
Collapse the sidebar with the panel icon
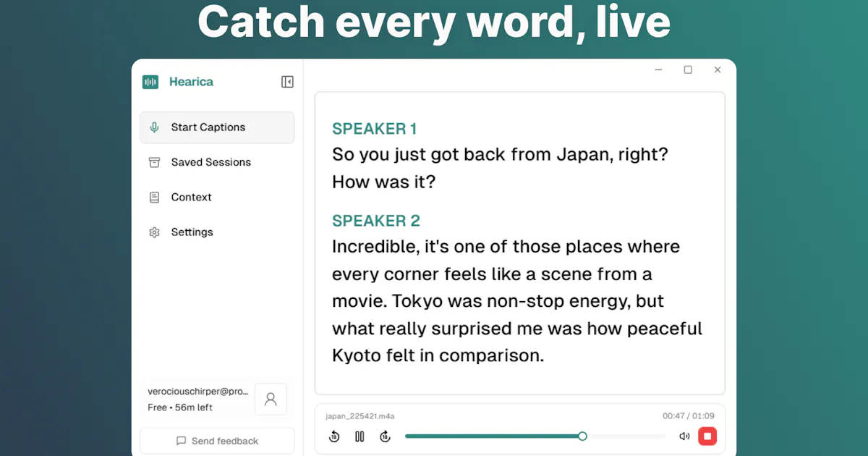287,82
